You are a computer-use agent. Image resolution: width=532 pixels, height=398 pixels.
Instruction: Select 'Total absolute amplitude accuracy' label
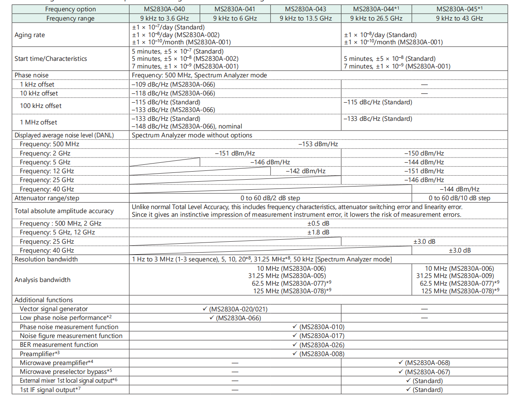point(64,211)
